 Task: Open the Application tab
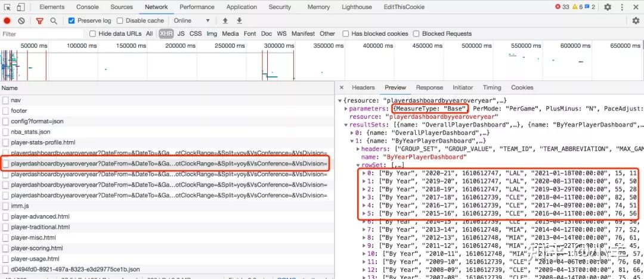[241, 7]
